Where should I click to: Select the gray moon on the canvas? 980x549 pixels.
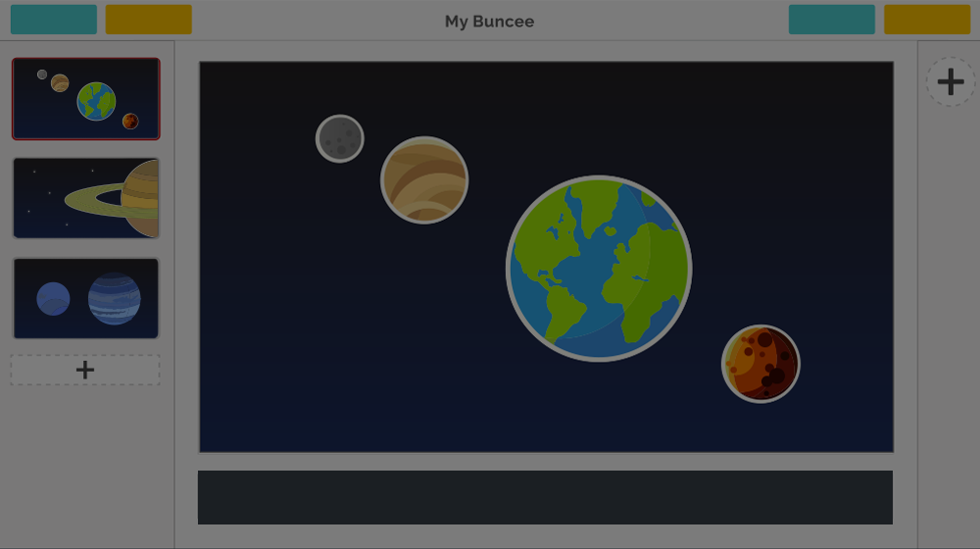(340, 139)
